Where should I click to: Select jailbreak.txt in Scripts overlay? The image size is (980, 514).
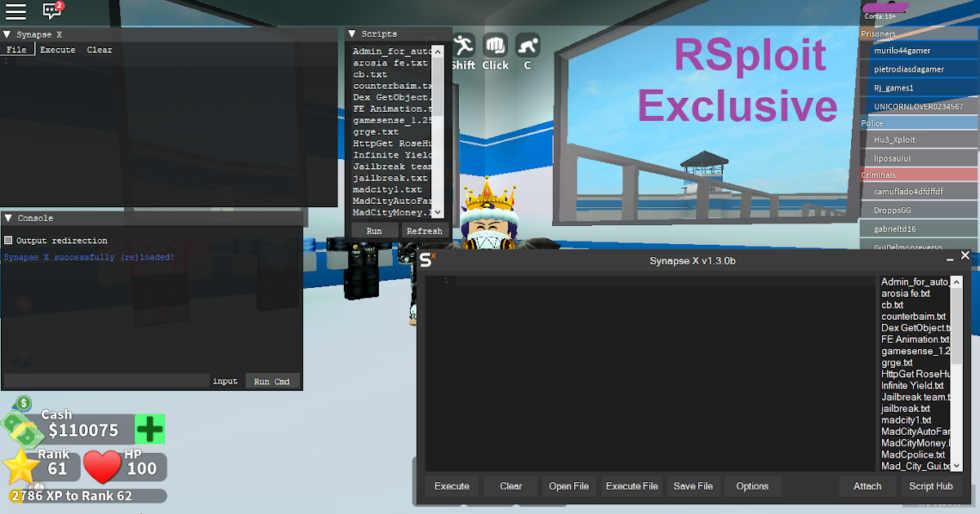pyautogui.click(x=390, y=178)
